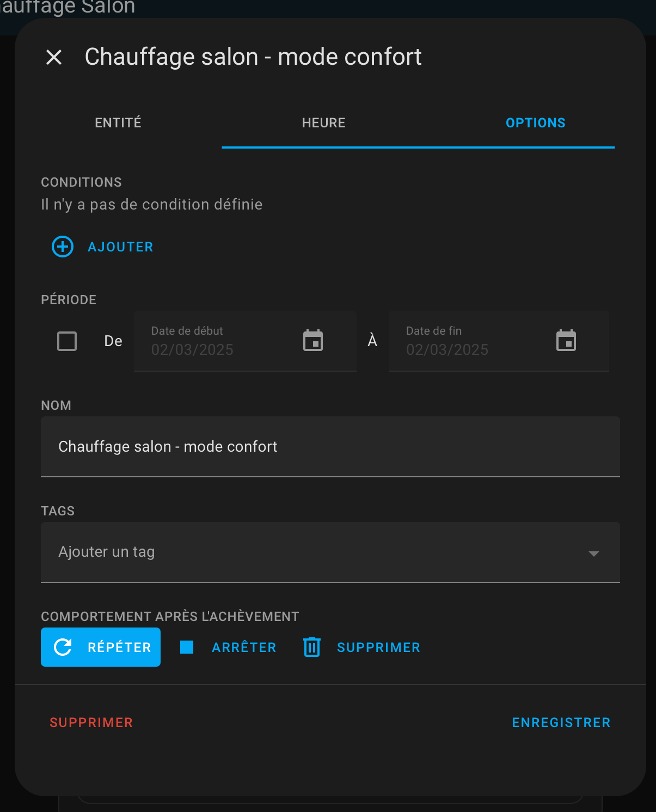Select the Options tab
The width and height of the screenshot is (656, 812).
[535, 123]
